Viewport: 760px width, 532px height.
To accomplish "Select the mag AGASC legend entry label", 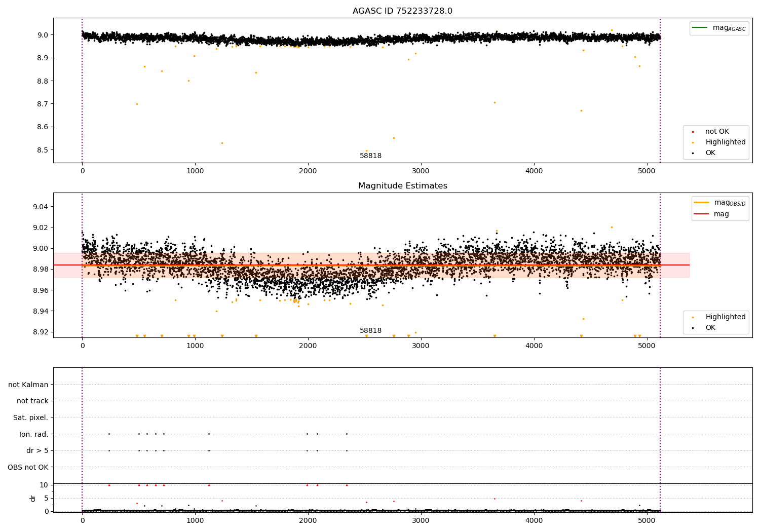I will coord(729,28).
